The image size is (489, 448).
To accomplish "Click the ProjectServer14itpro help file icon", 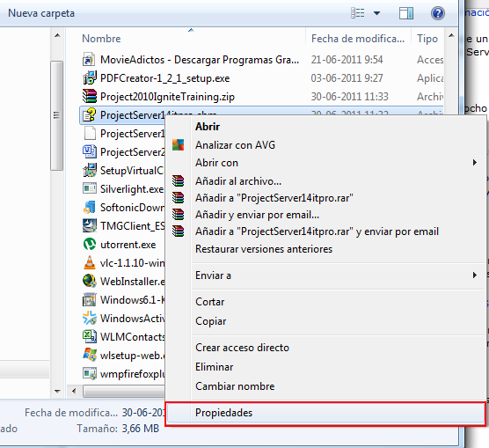I will click(89, 114).
